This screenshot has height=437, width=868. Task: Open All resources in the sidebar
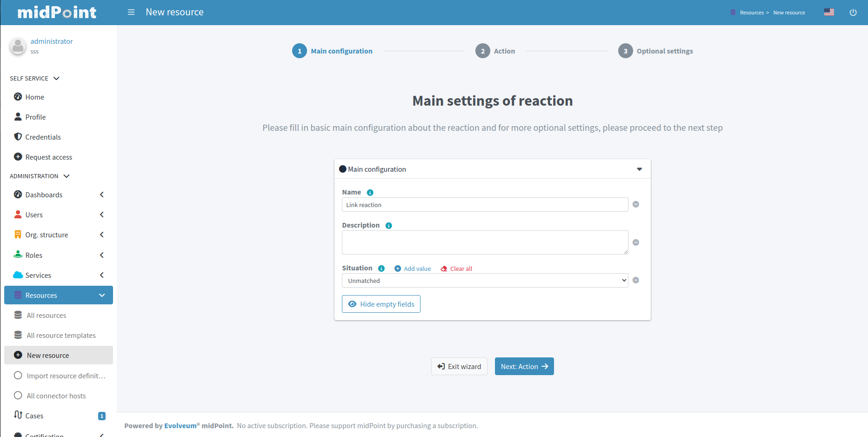coord(46,316)
